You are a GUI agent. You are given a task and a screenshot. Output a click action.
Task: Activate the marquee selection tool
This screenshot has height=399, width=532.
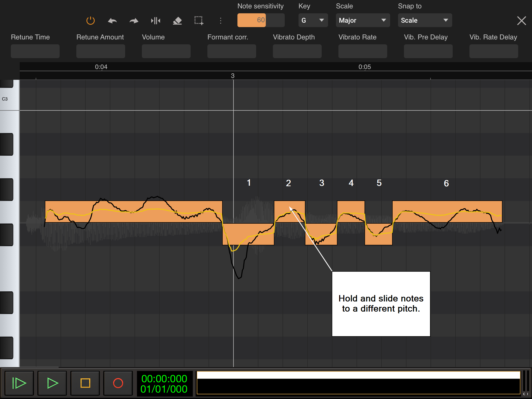(199, 21)
